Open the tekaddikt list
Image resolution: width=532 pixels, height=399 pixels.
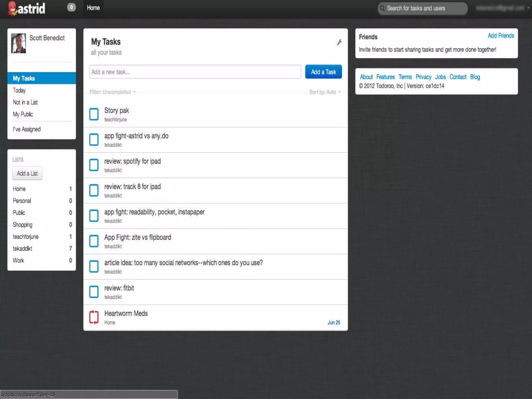click(23, 249)
